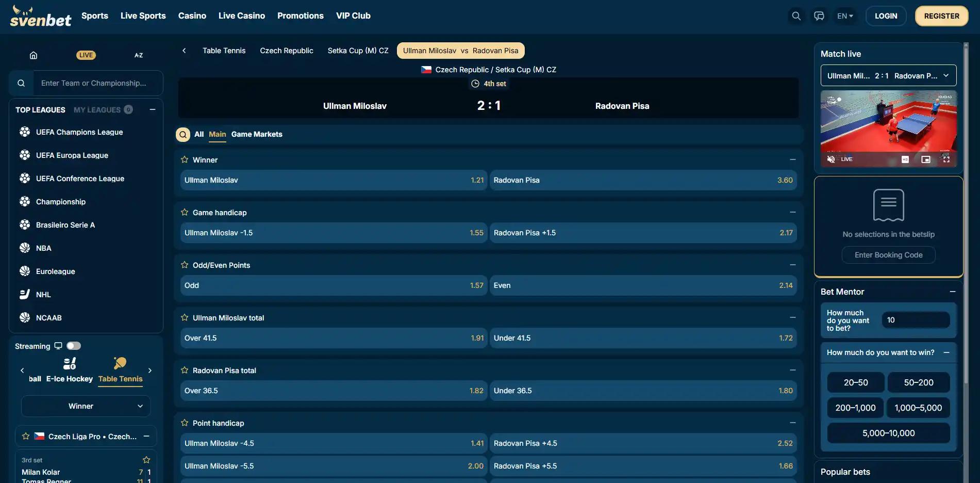The width and height of the screenshot is (980, 483).
Task: Favorite the Point handicap market star
Action: (x=185, y=423)
